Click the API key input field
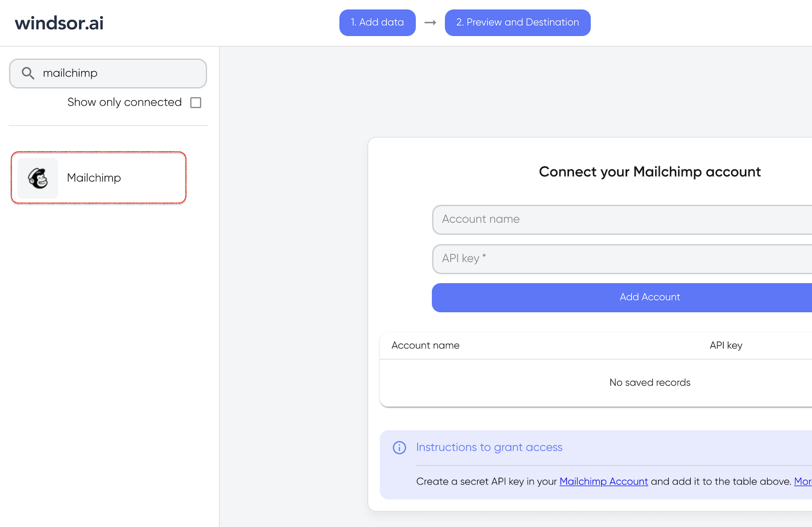 point(622,259)
